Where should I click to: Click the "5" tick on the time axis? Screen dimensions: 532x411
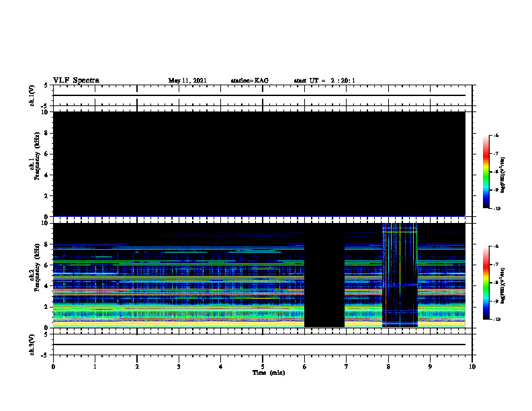[x=263, y=367]
